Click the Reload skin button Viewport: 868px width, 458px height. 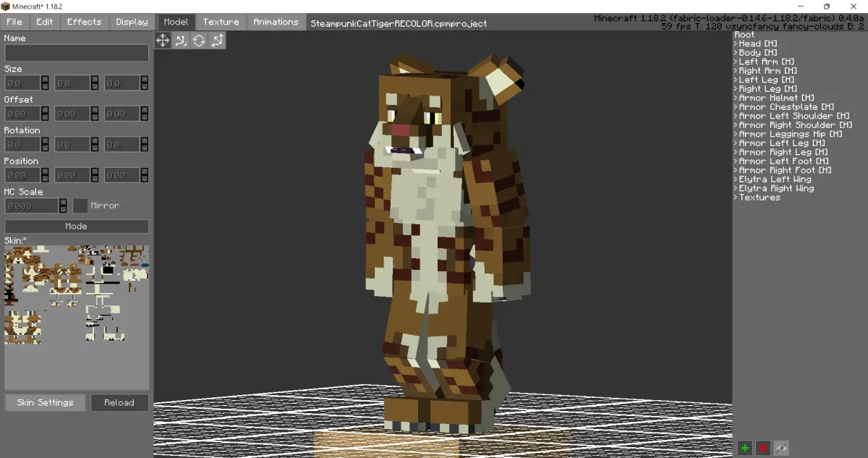click(x=119, y=402)
